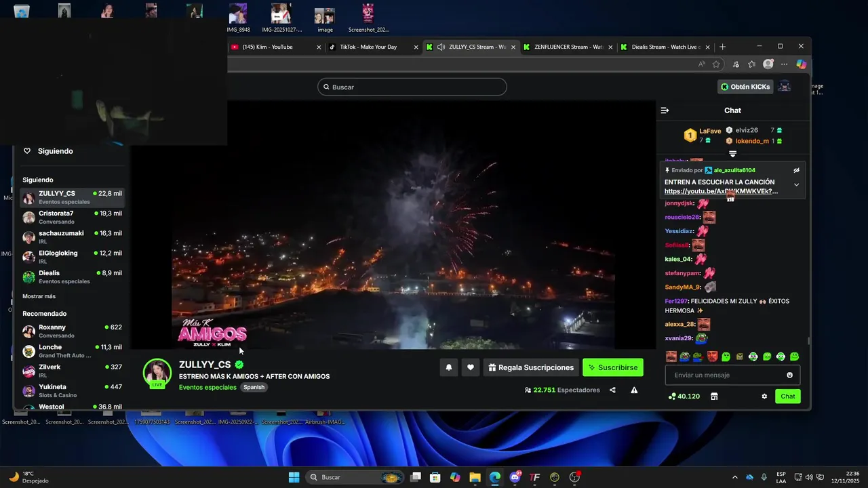Open the Edge settings and more ellipsis menu
The image size is (868, 488).
[x=785, y=64]
